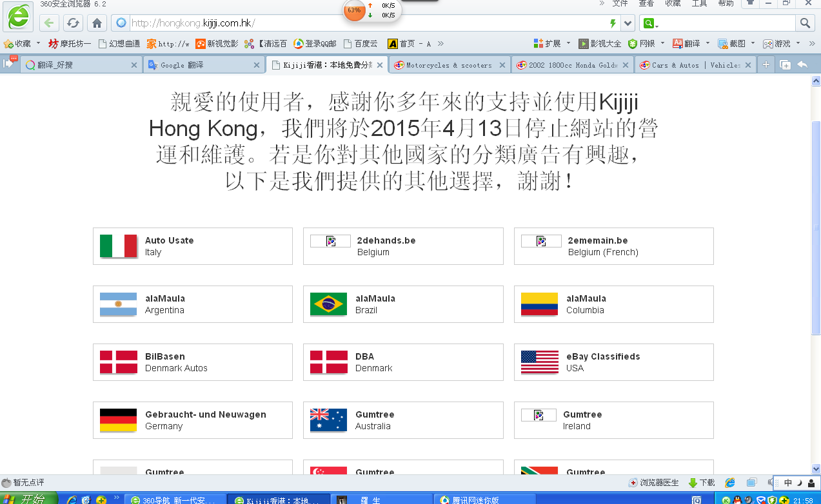Open the Windows 开始 start button
821x504 pixels.
click(28, 499)
